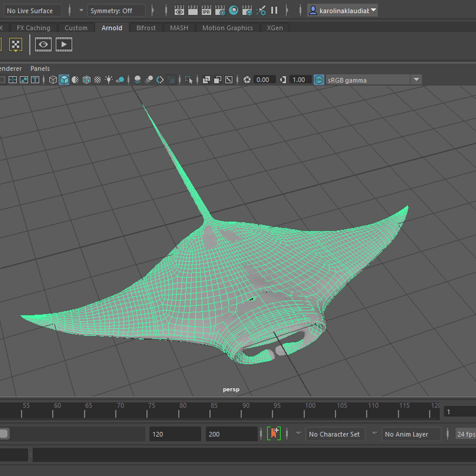
Task: Open the MASH shelf tab
Action: click(x=179, y=28)
